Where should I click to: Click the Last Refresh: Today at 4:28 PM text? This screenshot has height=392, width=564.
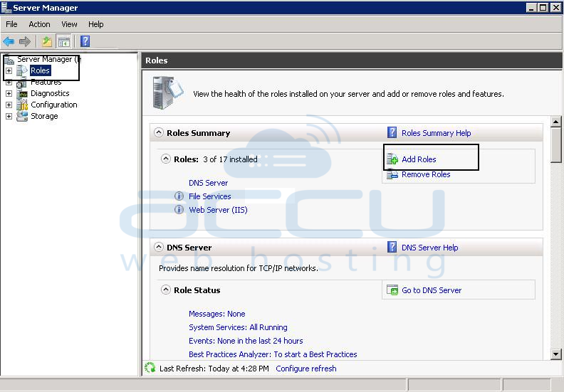pos(214,369)
